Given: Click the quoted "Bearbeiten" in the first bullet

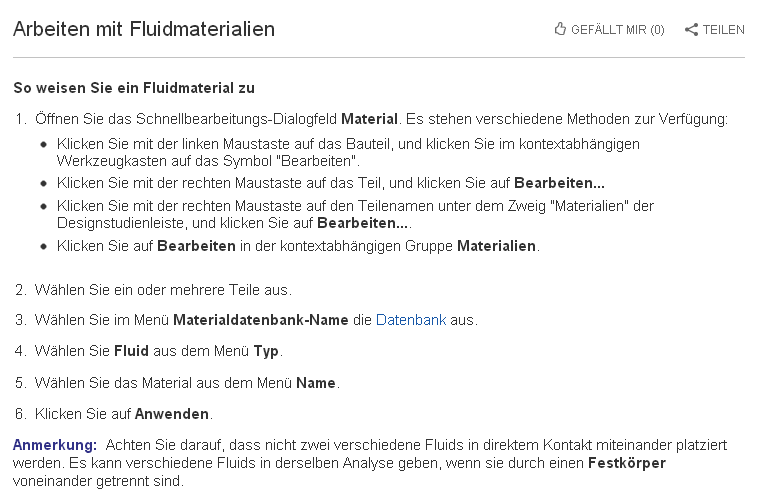Looking at the screenshot, I should click(316, 159).
